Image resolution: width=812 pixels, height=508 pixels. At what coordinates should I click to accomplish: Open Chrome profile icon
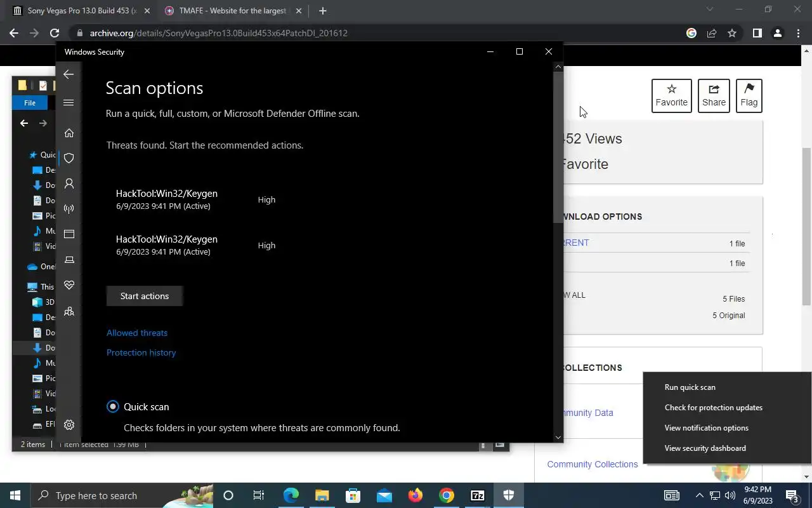pos(777,33)
